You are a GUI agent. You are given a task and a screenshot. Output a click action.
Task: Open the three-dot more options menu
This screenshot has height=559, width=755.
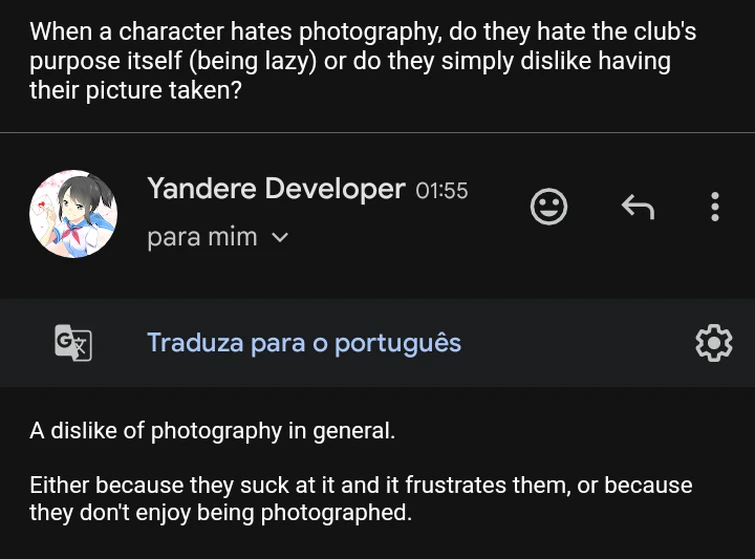coord(714,207)
